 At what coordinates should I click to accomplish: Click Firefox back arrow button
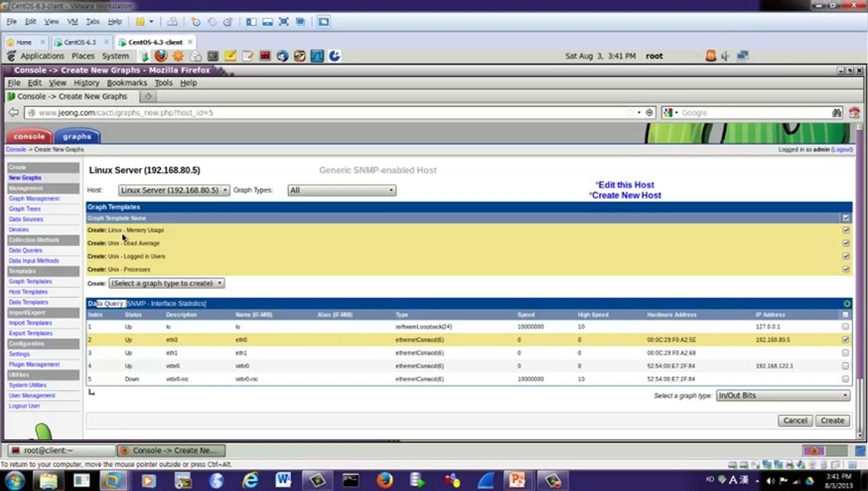tap(13, 113)
